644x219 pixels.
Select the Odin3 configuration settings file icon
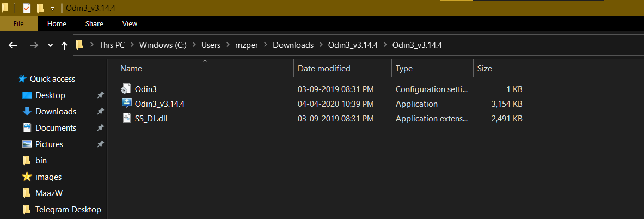coord(126,89)
